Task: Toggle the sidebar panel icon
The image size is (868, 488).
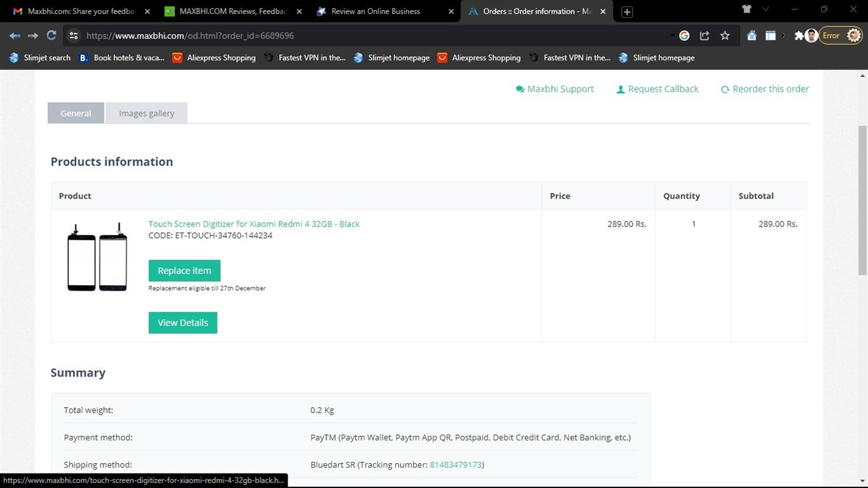Action: tap(770, 36)
